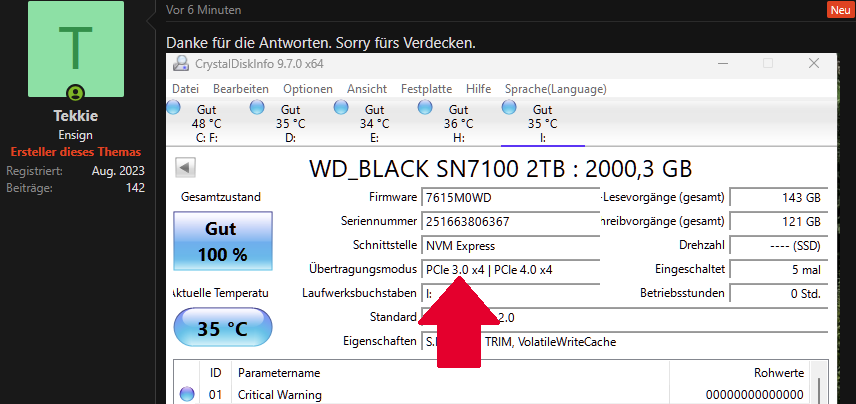Select the Critical Warning attribute row

pos(491,394)
